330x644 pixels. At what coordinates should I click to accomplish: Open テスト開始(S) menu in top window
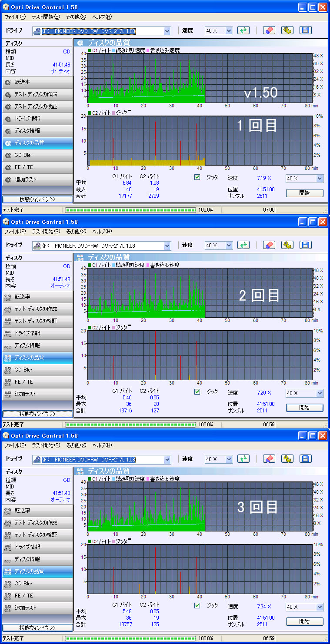point(46,17)
